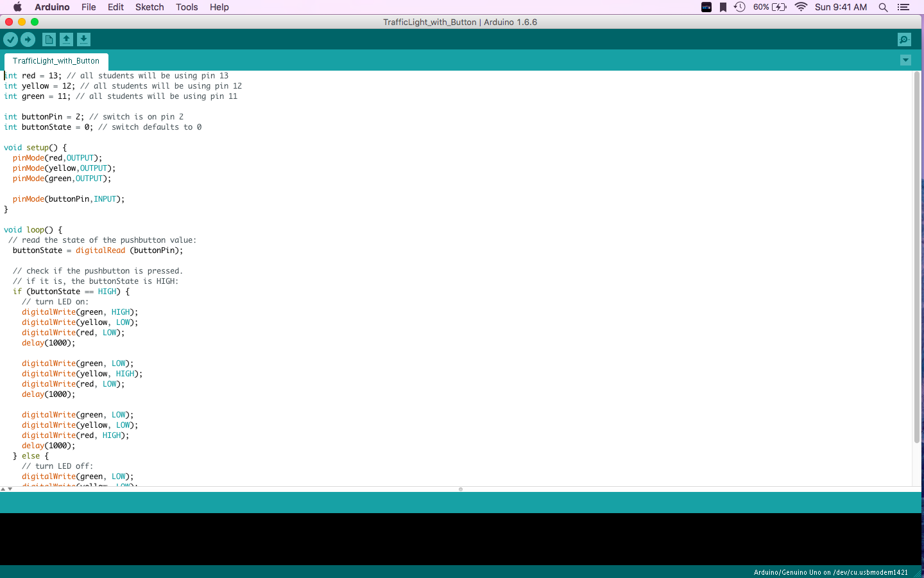Click the "pinMode(yellow,OUTPUT);" line
This screenshot has height=578, width=924.
pos(64,168)
